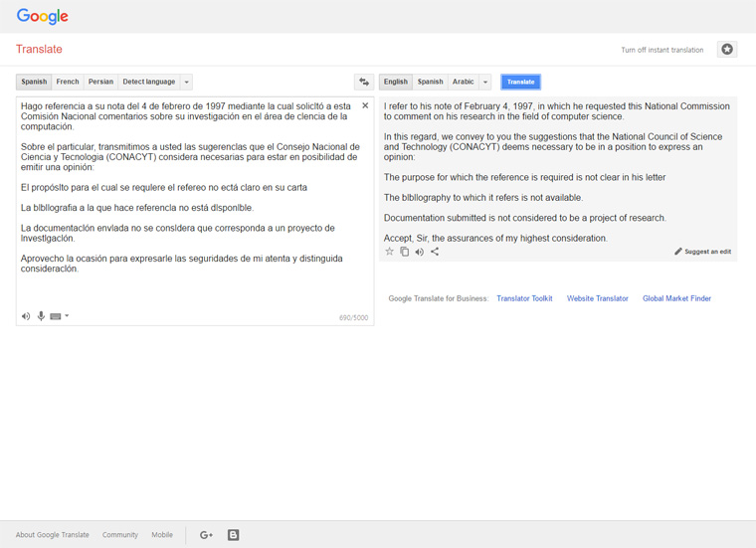Click 'Google Translate for Business:' label

[x=439, y=298]
